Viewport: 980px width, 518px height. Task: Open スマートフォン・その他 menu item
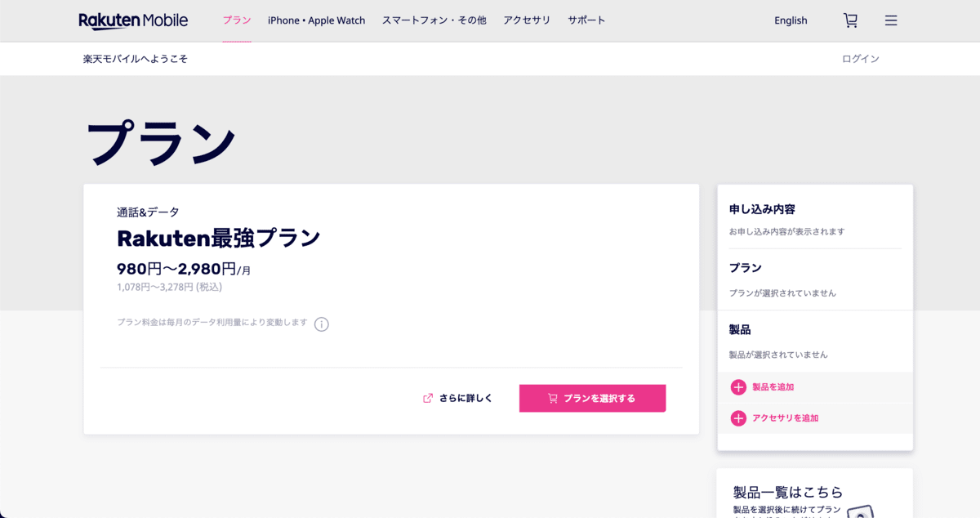(434, 20)
